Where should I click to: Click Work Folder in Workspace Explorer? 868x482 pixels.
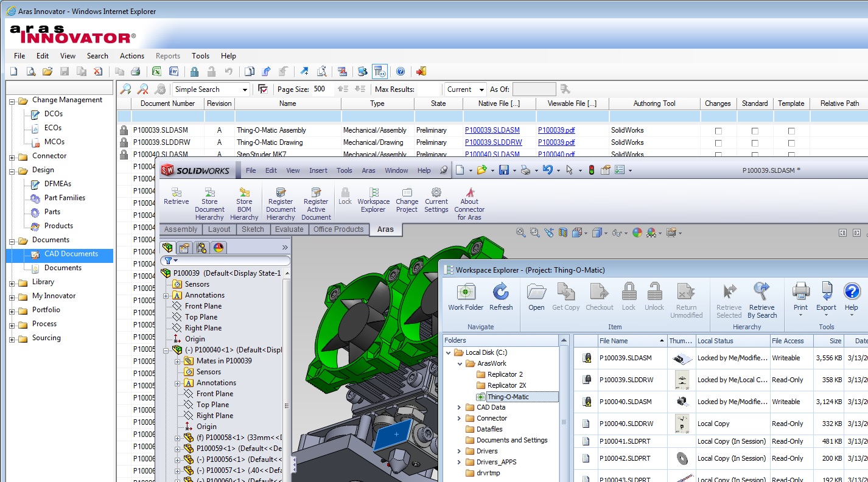[x=466, y=297]
